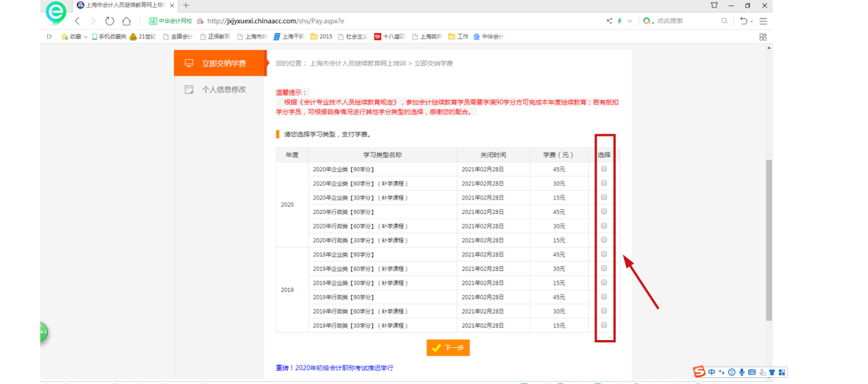Screen dimensions: 868x384
Task: Toggle the 中 Chinese input mode icon
Action: point(712,372)
